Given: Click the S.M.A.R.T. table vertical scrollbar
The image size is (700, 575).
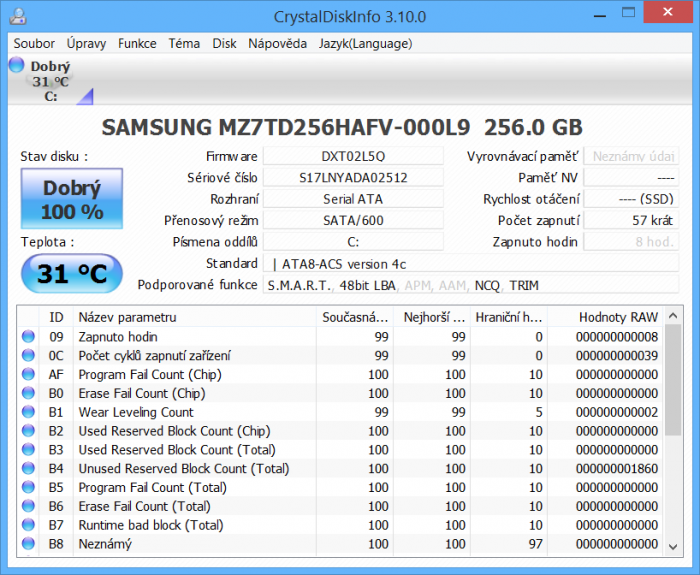Looking at the screenshot, I should (675, 430).
